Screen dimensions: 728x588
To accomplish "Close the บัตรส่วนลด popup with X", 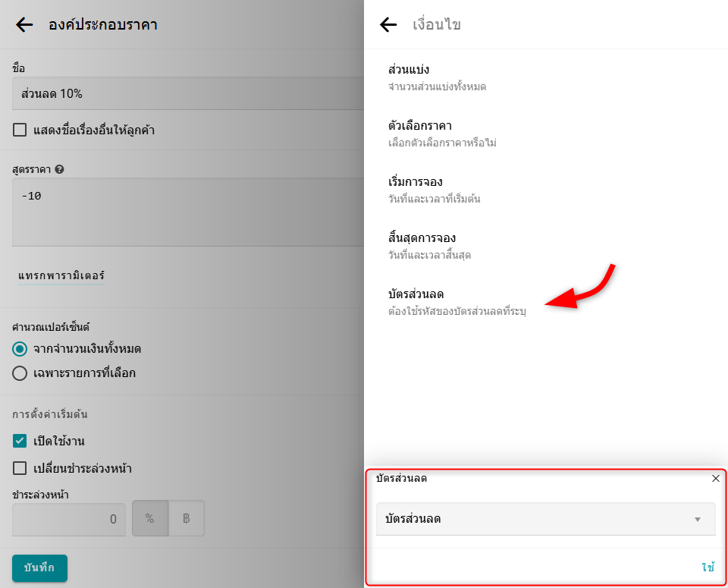I will [715, 479].
